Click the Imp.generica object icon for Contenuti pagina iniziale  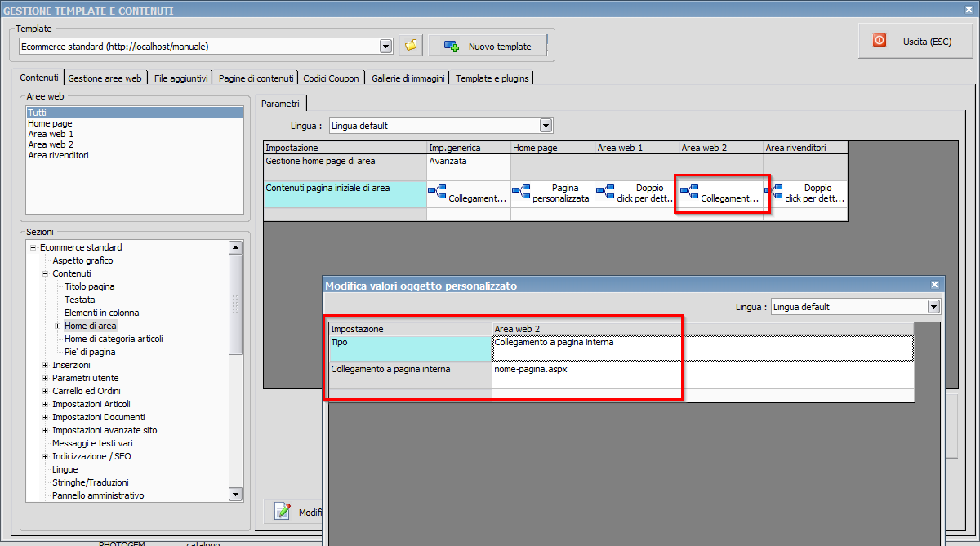point(437,192)
